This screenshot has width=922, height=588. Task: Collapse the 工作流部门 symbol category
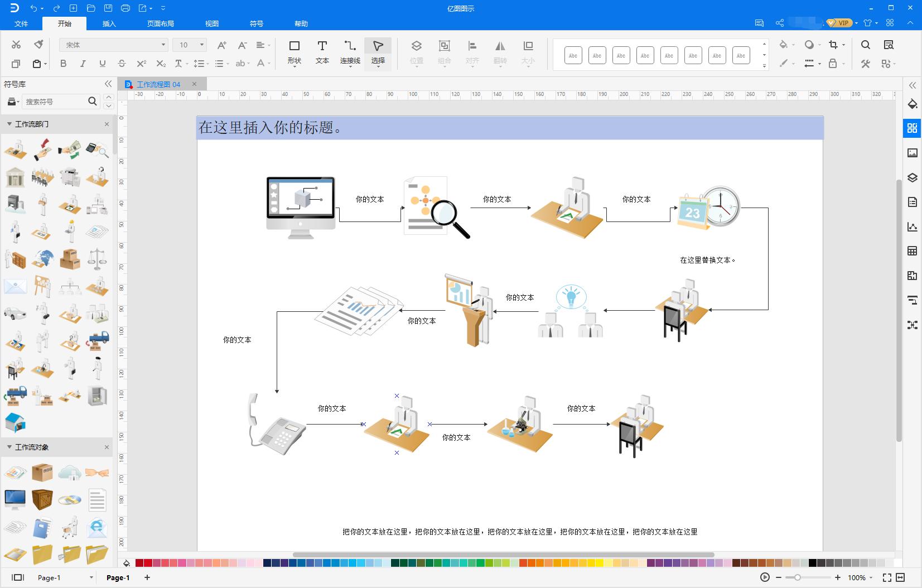tap(9, 124)
